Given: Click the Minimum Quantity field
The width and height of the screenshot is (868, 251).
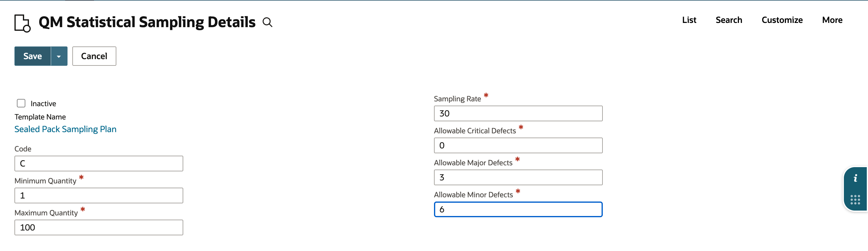Looking at the screenshot, I should tap(99, 196).
